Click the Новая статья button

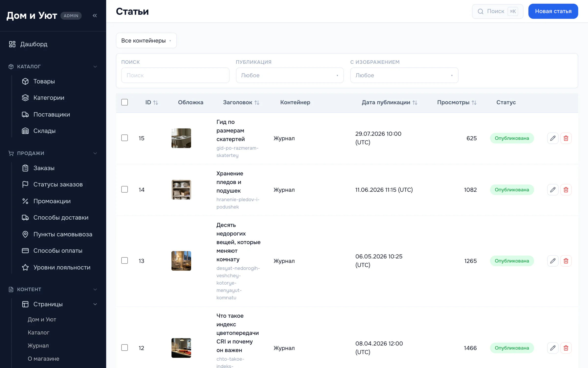coord(553,11)
